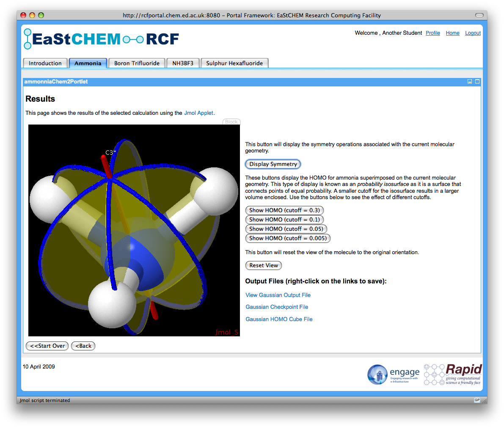Open the Boron Trifluoride tab
The height and width of the screenshot is (427, 504).
tap(137, 63)
